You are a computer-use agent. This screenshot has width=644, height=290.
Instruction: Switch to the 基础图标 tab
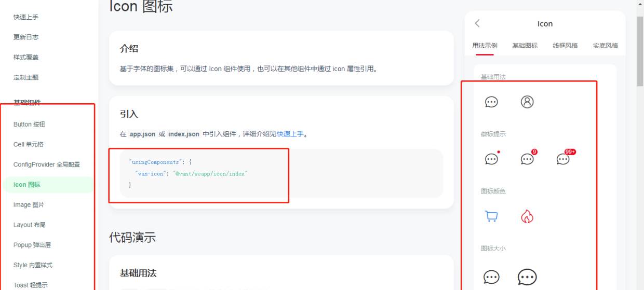pos(525,46)
